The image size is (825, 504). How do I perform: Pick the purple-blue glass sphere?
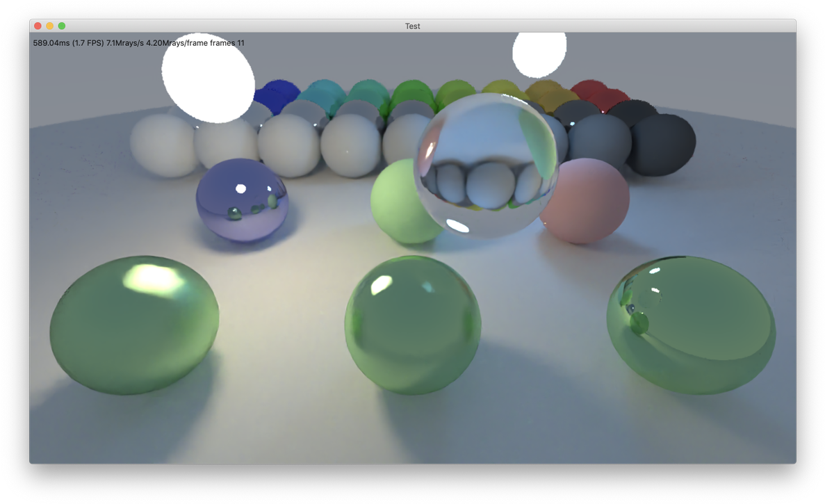tap(241, 200)
